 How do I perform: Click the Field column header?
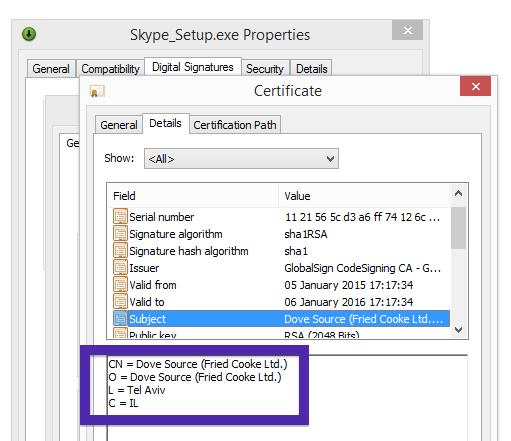193,196
